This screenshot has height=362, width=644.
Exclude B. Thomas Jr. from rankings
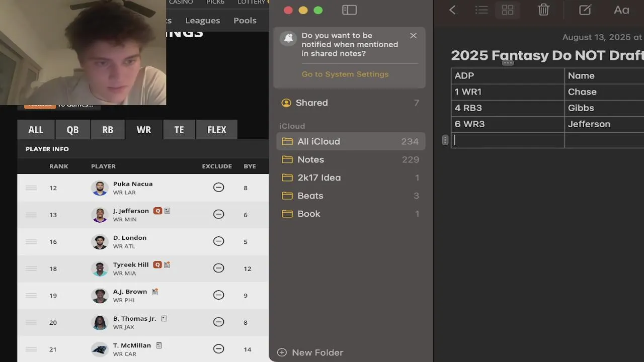click(x=218, y=322)
